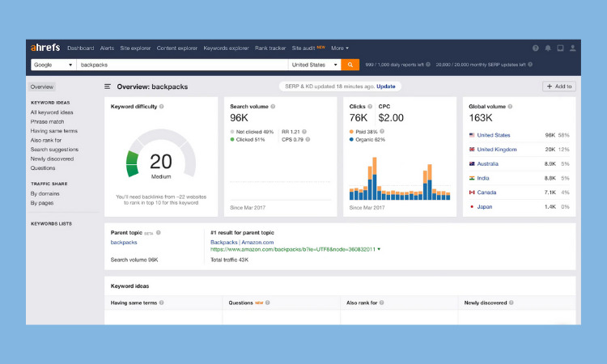Click the Add to button
This screenshot has width=607, height=364.
(x=559, y=87)
